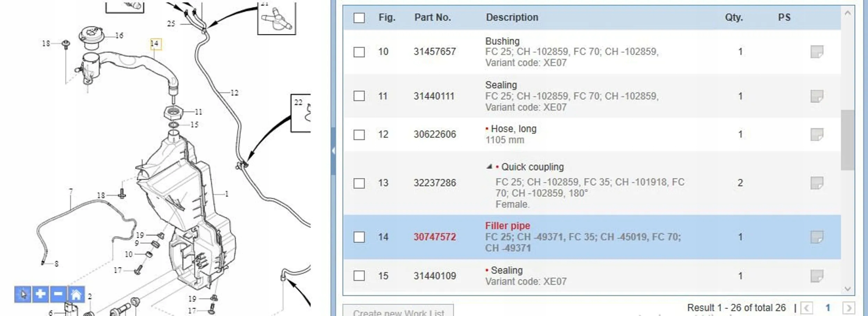868x316 pixels.
Task: Go to next results page arrow
Action: (849, 308)
